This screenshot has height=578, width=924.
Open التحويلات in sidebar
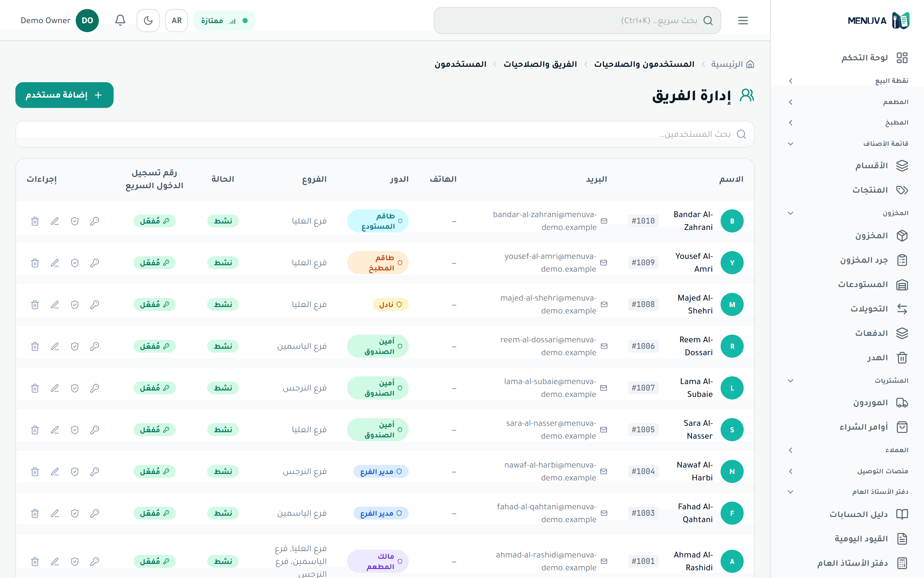point(848,309)
